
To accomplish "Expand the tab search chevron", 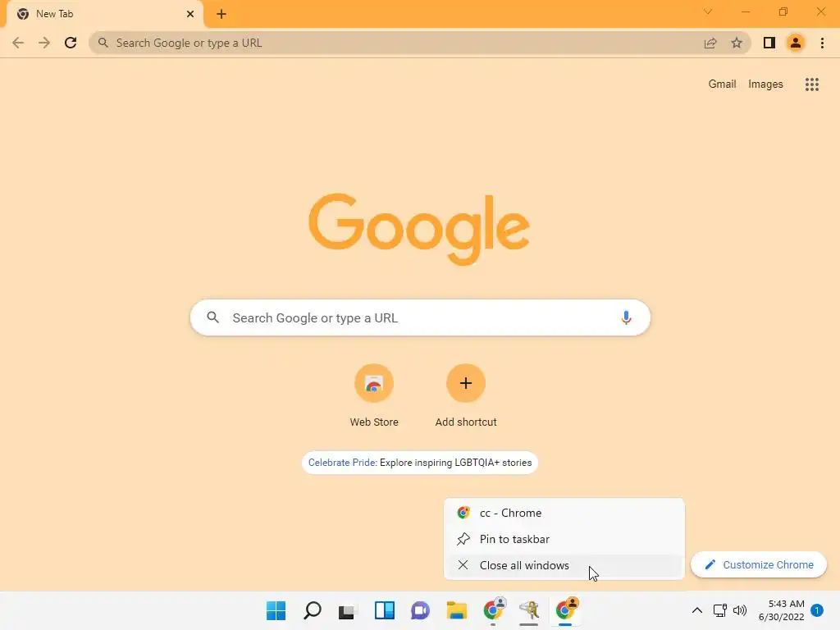I will pyautogui.click(x=708, y=11).
